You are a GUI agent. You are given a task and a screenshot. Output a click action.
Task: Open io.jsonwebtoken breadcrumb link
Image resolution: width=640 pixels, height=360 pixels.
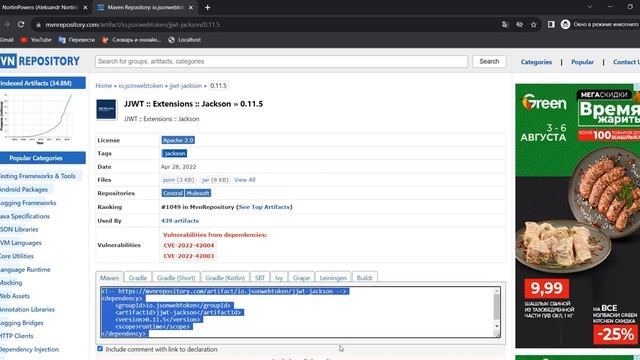141,86
